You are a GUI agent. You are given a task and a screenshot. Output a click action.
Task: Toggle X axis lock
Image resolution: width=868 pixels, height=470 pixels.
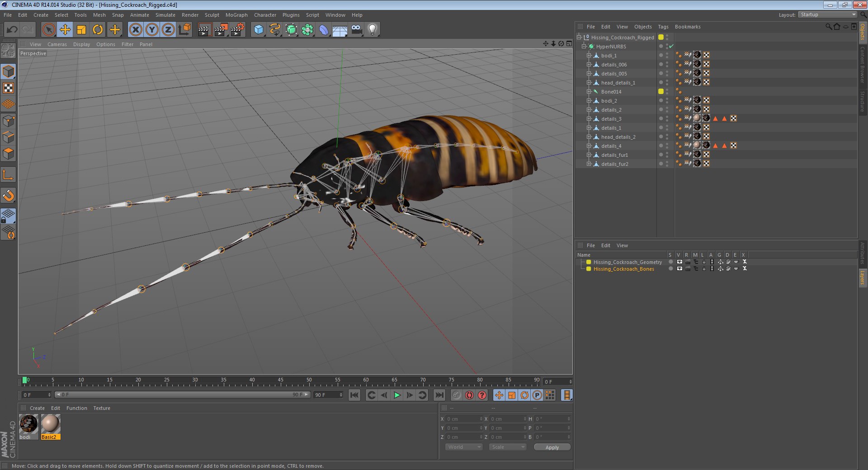click(135, 30)
